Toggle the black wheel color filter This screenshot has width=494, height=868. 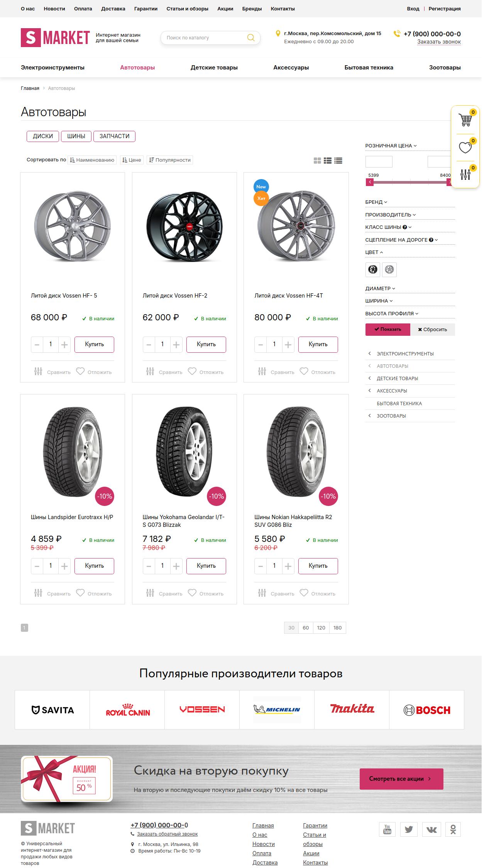click(373, 270)
